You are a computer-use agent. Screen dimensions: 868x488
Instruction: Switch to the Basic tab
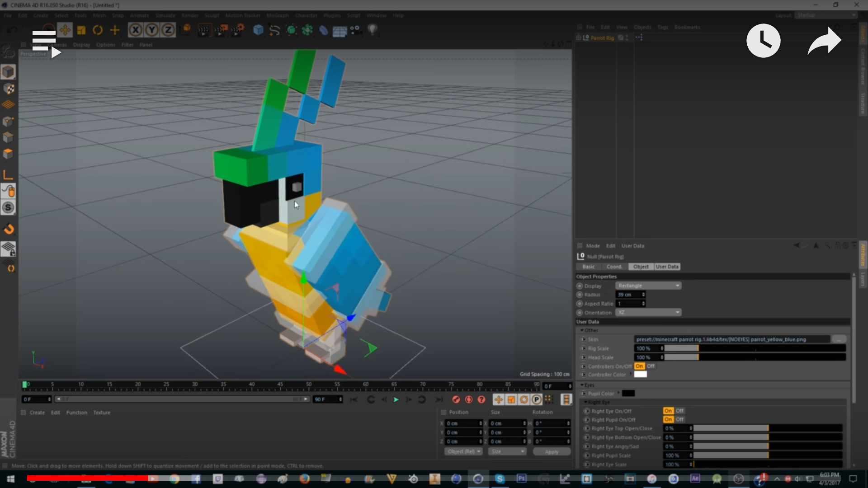click(589, 267)
